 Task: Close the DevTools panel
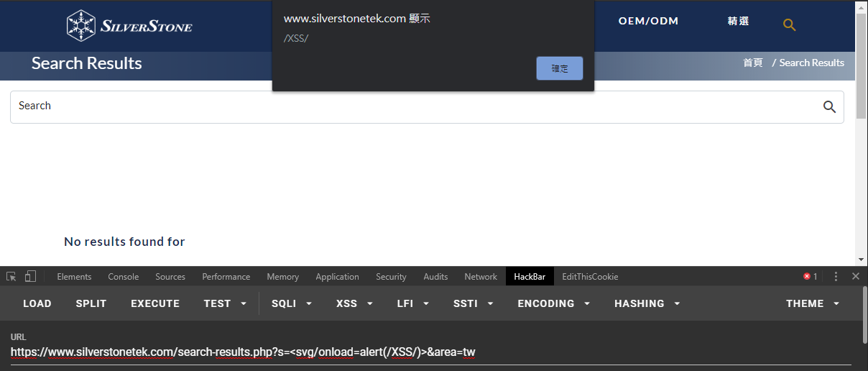click(x=855, y=276)
